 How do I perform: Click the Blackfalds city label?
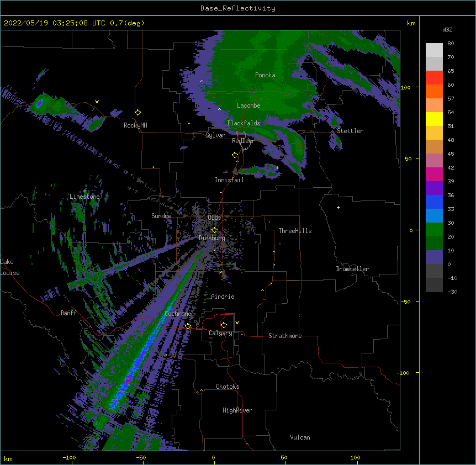click(x=244, y=123)
